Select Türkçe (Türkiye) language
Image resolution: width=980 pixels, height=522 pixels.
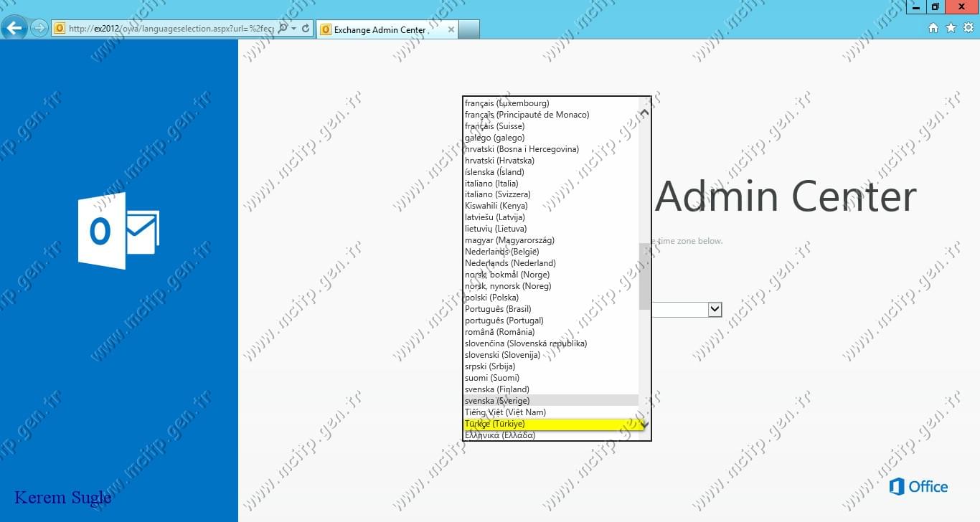click(551, 424)
